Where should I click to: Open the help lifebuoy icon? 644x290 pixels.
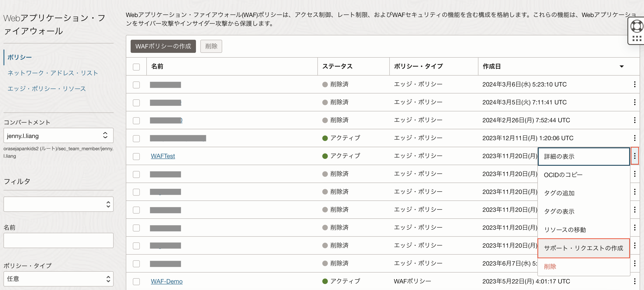pos(637,26)
